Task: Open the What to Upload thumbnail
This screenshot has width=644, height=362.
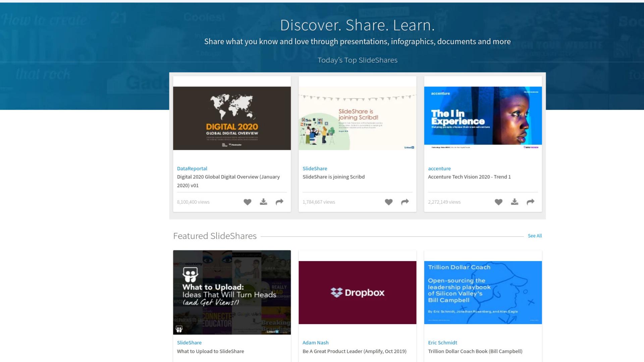Action: coord(232,292)
